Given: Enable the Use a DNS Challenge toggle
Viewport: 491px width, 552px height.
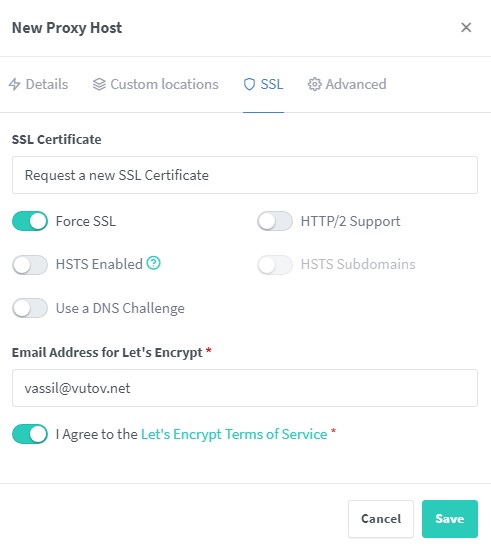Looking at the screenshot, I should 30,308.
